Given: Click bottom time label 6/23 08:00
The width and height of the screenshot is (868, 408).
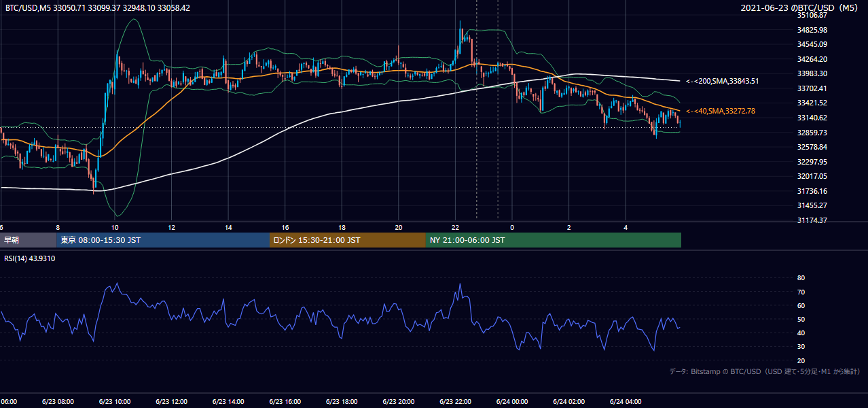Looking at the screenshot, I should [58, 402].
